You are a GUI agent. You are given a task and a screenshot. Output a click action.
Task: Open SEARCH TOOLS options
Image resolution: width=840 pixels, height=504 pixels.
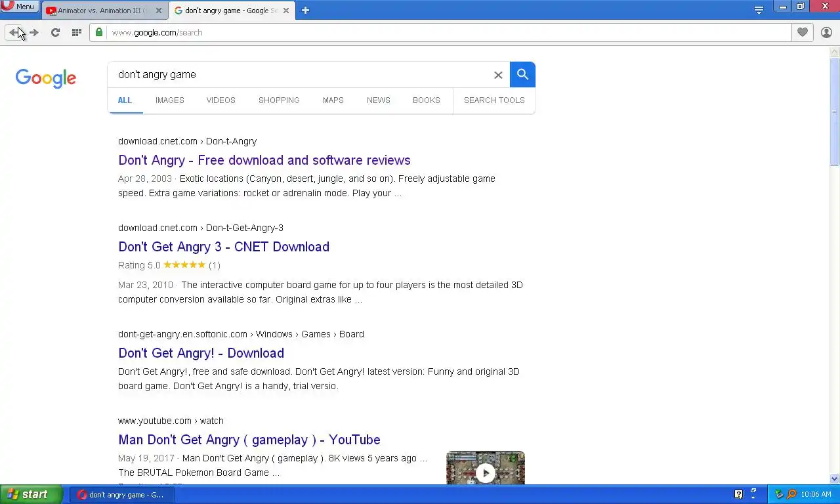tap(494, 100)
